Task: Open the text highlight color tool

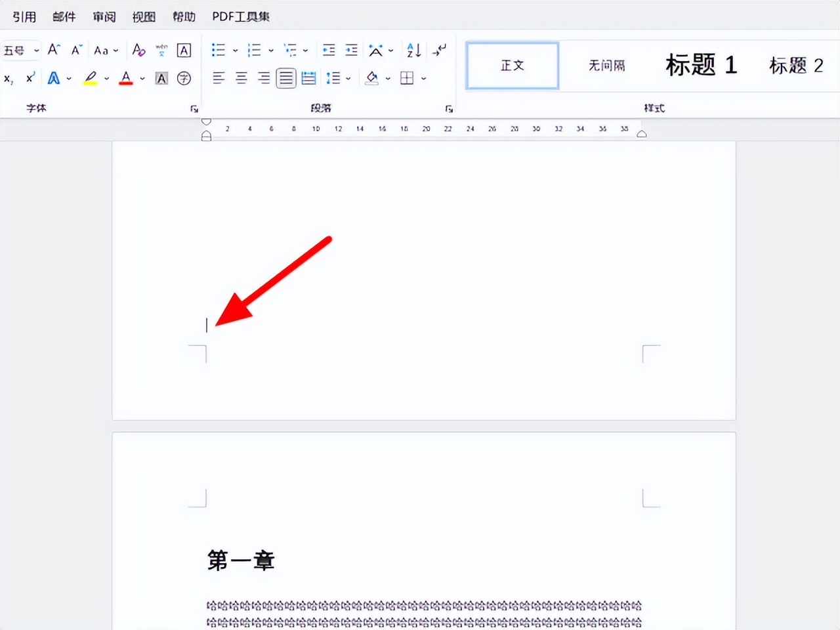Action: (x=91, y=78)
